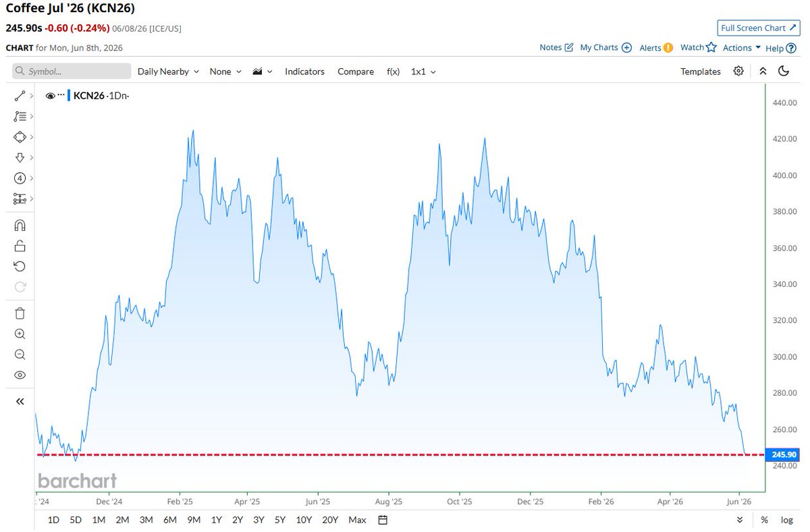The height and width of the screenshot is (532, 810).
Task: Select the 6M time range
Action: (x=170, y=520)
